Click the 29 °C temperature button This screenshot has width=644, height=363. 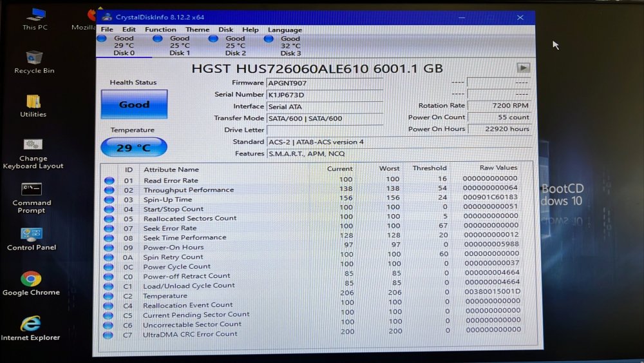[x=134, y=147]
